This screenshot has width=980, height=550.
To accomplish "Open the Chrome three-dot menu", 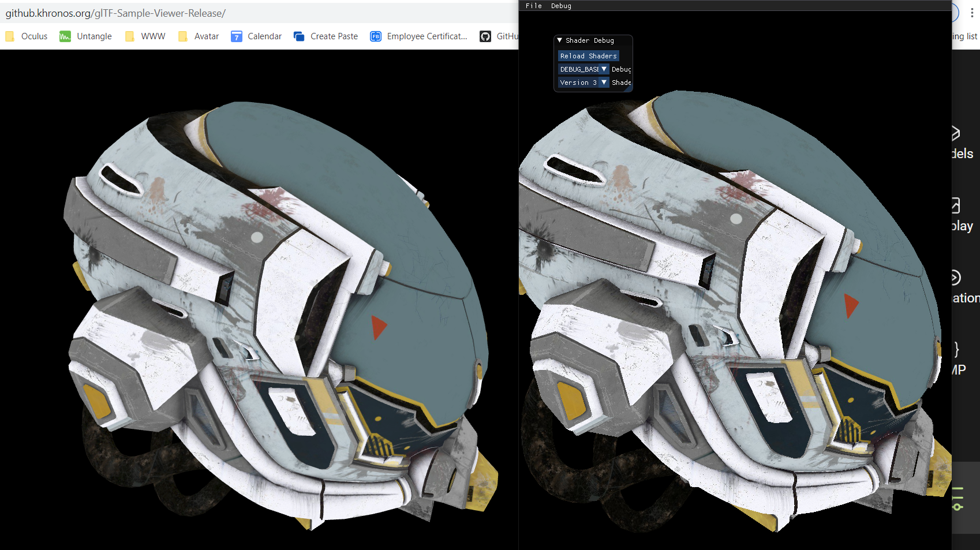I will 971,13.
